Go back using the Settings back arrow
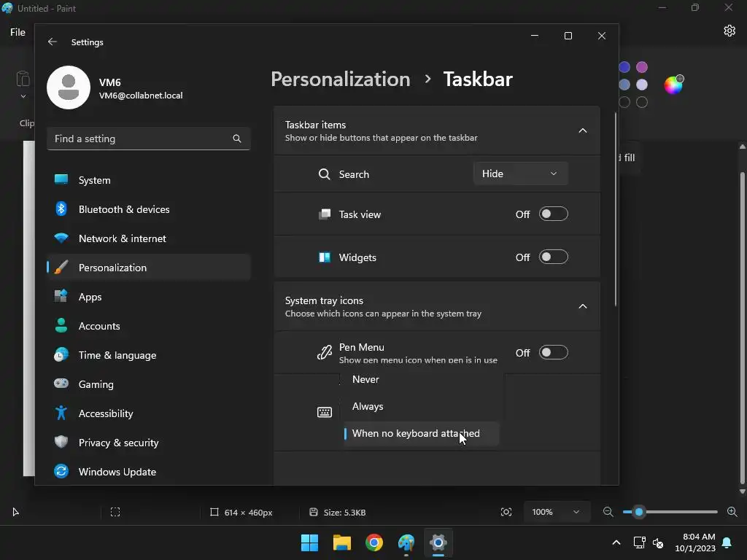This screenshot has height=560, width=747. click(53, 42)
